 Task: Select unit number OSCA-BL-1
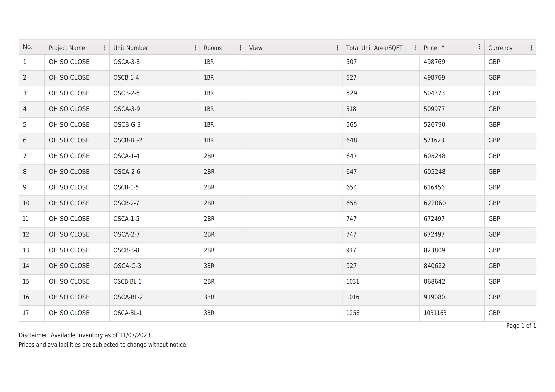pos(128,313)
